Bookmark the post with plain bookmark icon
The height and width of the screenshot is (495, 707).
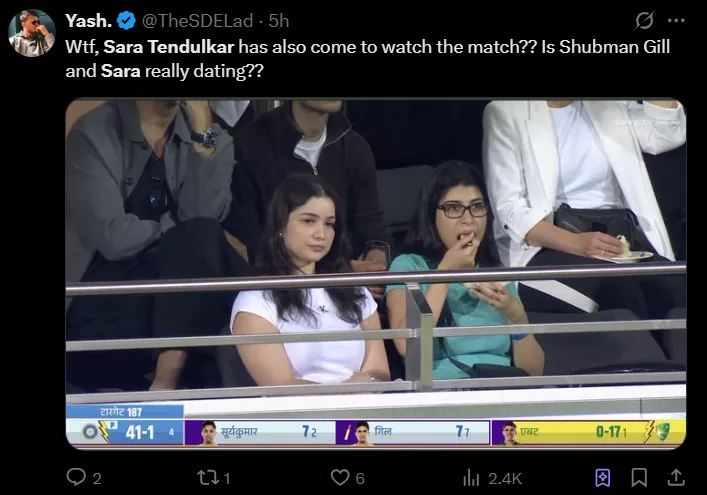click(639, 477)
